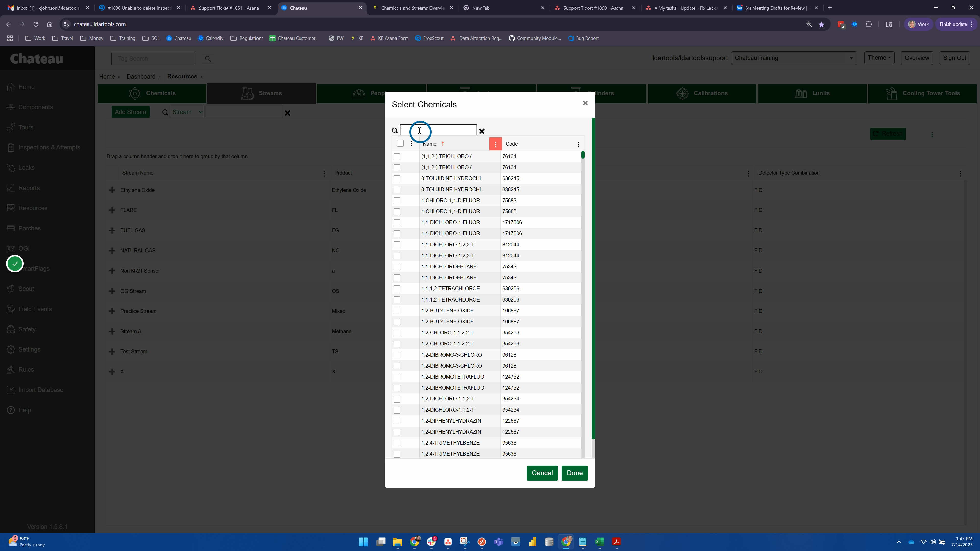The image size is (980, 551).
Task: Open the Name column menu (red dots)
Action: click(x=495, y=144)
